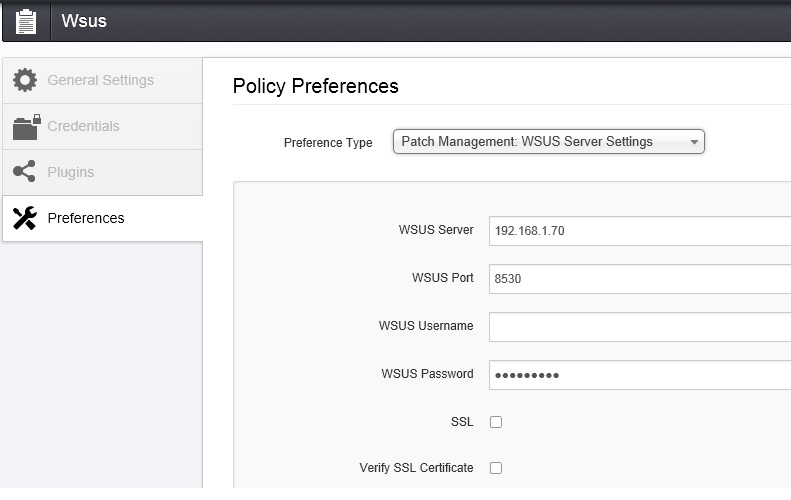
Task: Click the Policy Preferences heading
Action: coord(315,86)
